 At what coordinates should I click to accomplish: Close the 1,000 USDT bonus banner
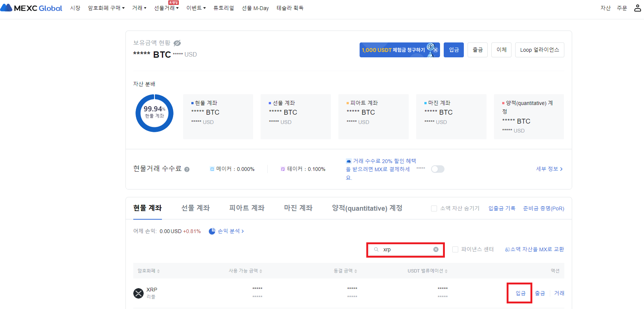tap(436, 50)
